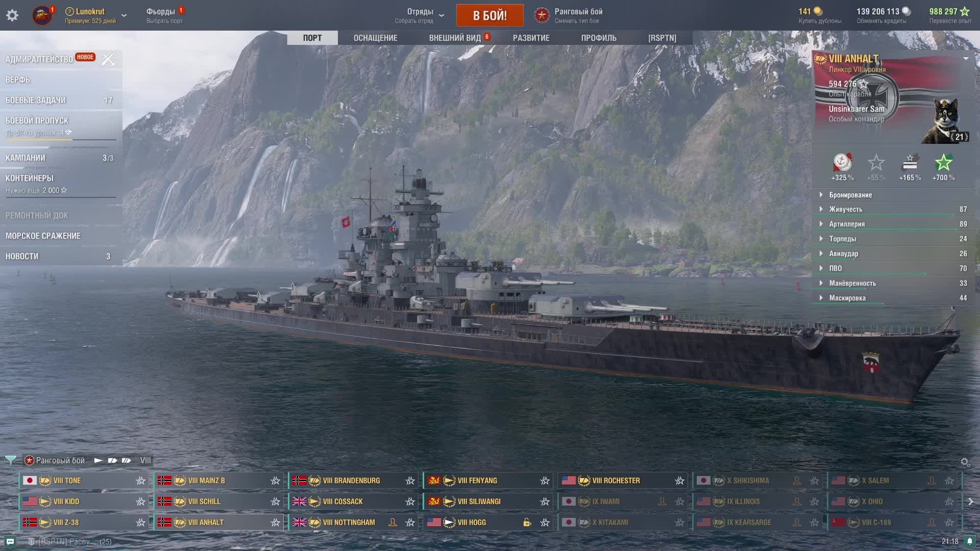Open the carousel settings gear icon

[965, 462]
